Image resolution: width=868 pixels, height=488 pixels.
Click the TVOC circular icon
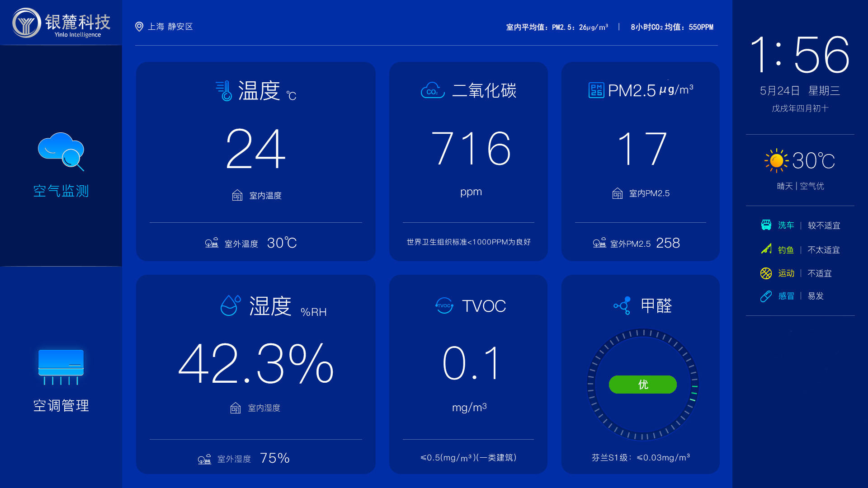pyautogui.click(x=444, y=305)
